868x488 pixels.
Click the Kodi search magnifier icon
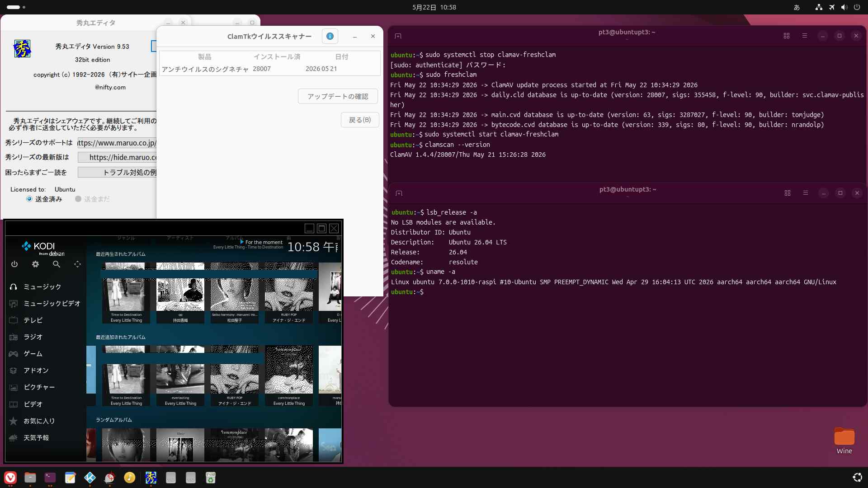57,264
